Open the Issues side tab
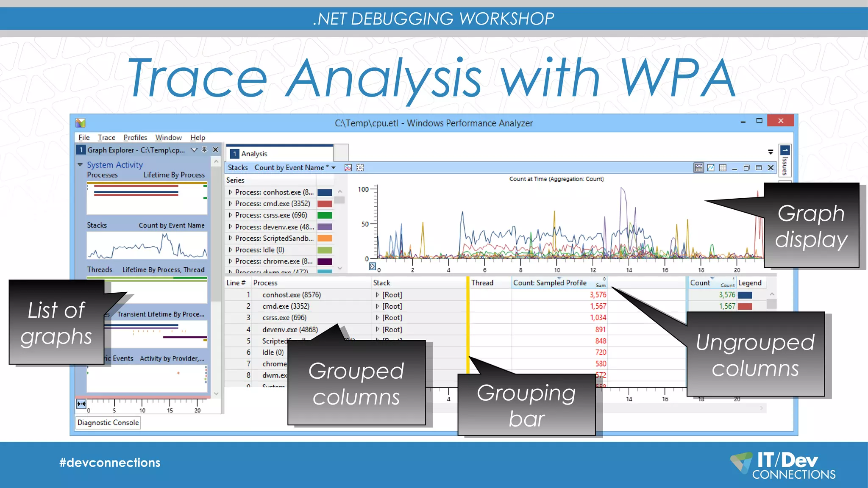This screenshot has height=488, width=868. click(785, 161)
